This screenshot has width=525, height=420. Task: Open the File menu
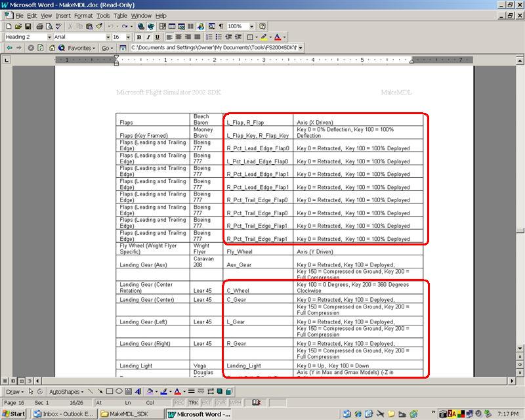pos(19,16)
